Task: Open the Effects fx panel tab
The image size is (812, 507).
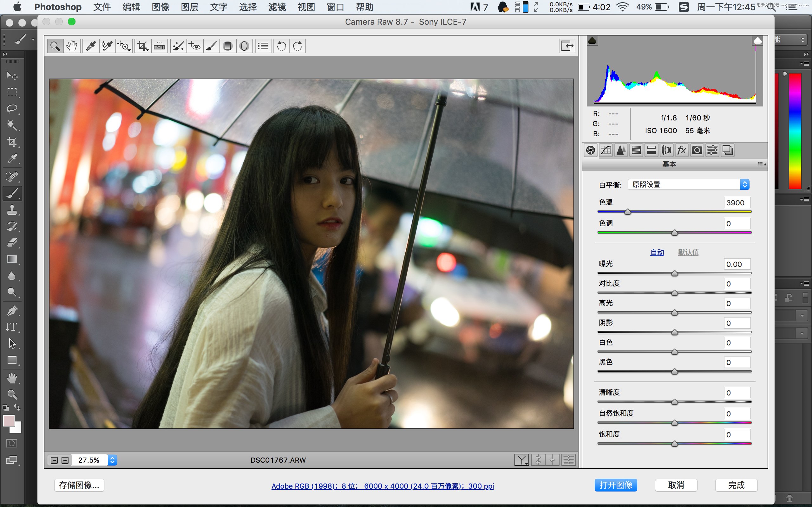Action: [681, 150]
